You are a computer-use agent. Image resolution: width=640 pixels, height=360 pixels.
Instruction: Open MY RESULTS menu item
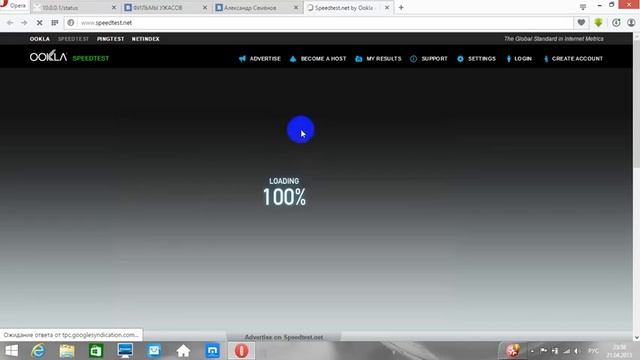(x=378, y=59)
